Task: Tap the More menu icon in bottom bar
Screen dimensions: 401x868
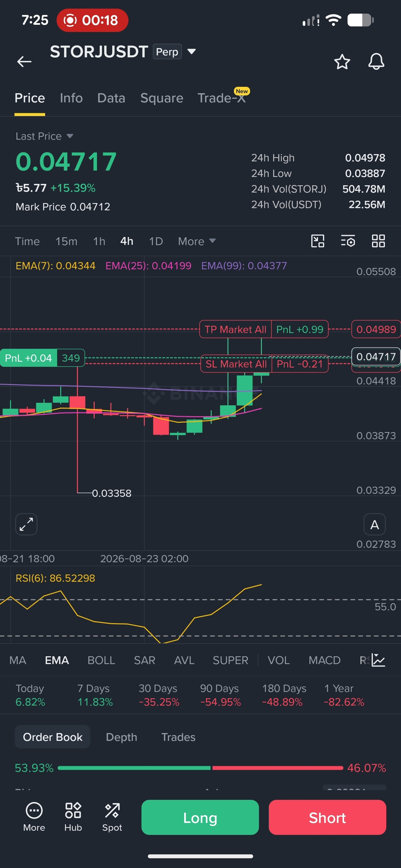Action: [x=34, y=817]
